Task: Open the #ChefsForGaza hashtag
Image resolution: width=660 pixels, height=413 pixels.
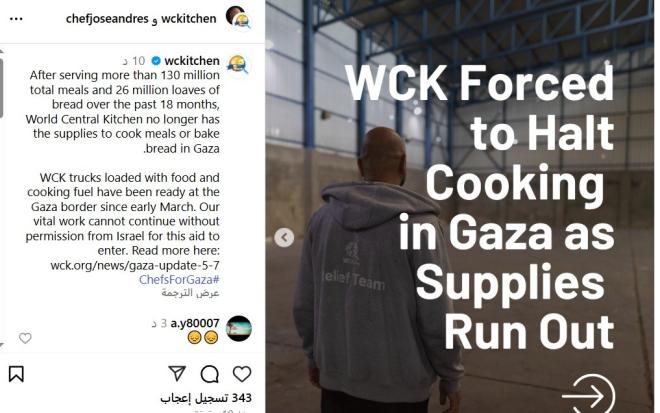Action: pyautogui.click(x=179, y=280)
